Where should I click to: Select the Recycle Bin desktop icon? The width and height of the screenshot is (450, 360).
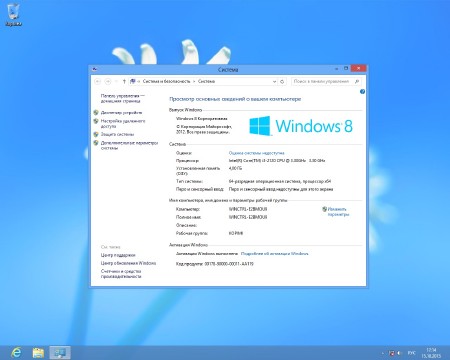[13, 15]
